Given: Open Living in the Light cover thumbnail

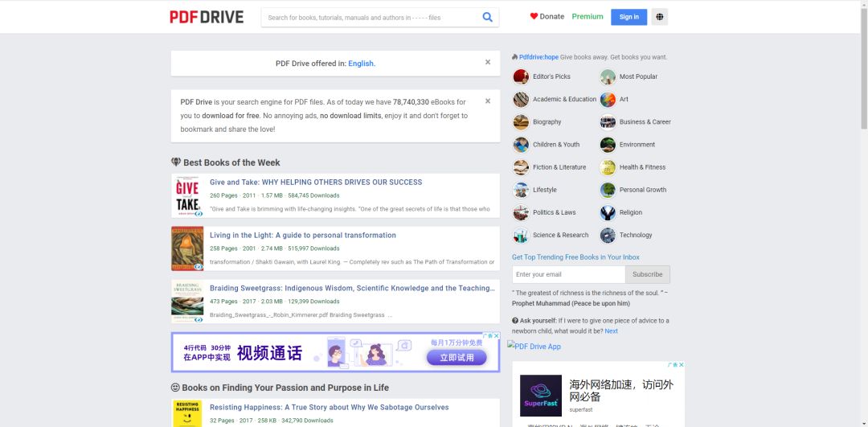Looking at the screenshot, I should click(187, 248).
